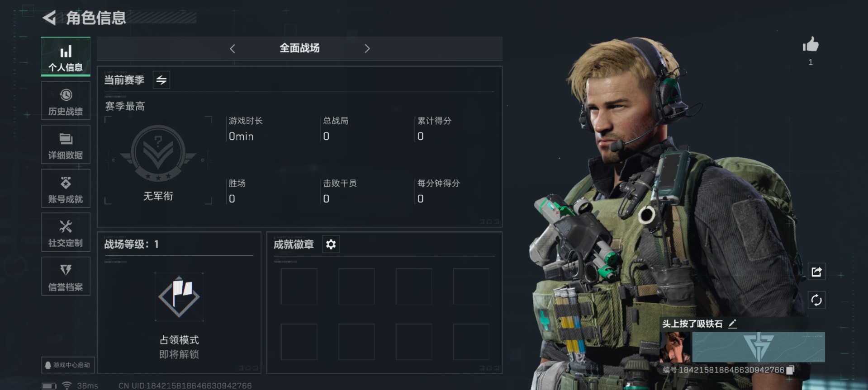Share the character profile
This screenshot has width=868, height=390.
816,272
